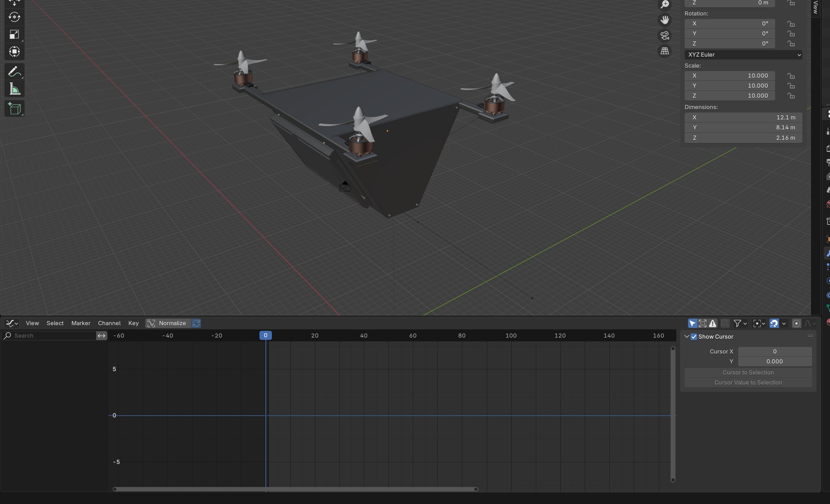This screenshot has height=504, width=830.
Task: Open the View menu in graph editor
Action: click(x=32, y=323)
